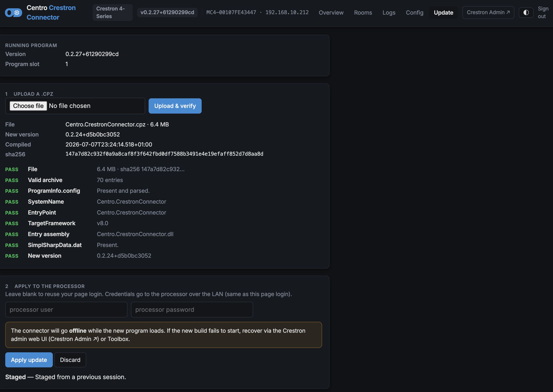This screenshot has height=392, width=553.
Task: Open Crestron Admin link in the offline warning
Action: 74,339
